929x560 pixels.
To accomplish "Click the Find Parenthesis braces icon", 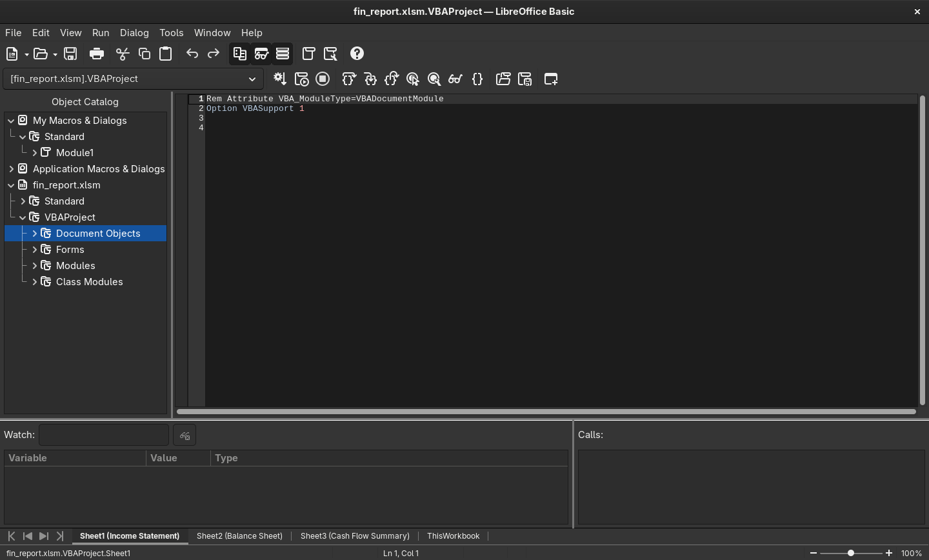I will (x=477, y=79).
